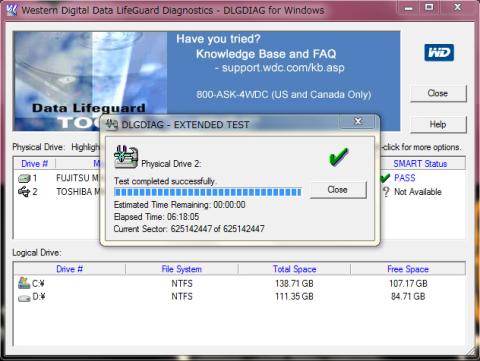
Task: Select the TOSHIBA USB drive 2 icon
Action: click(24, 192)
